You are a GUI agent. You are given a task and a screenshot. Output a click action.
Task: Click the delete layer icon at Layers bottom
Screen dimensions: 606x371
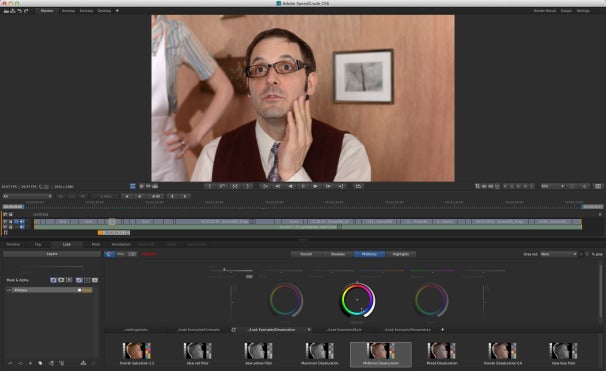[62, 363]
